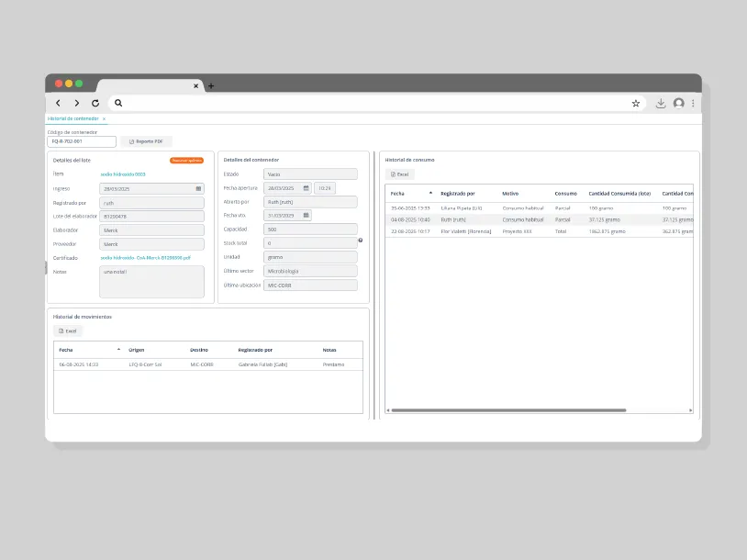Image resolution: width=747 pixels, height=560 pixels.
Task: Sort consumo table by Fecha column arrow
Action: click(x=430, y=193)
